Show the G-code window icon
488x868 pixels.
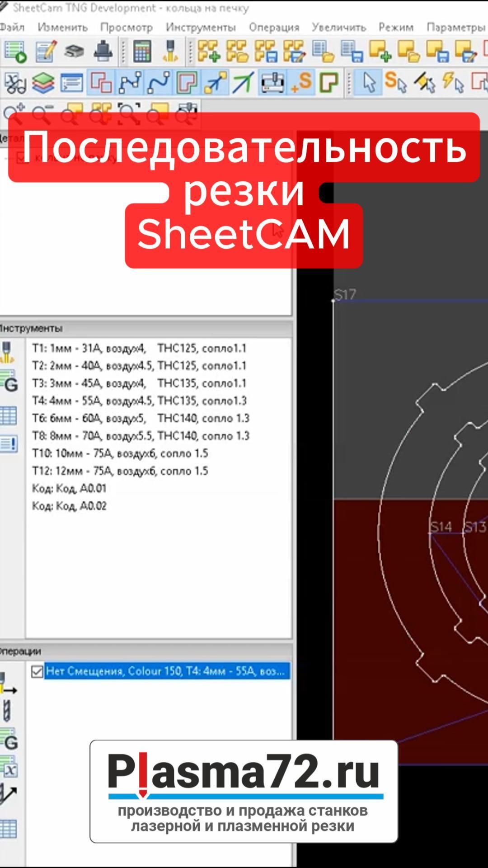[72, 83]
